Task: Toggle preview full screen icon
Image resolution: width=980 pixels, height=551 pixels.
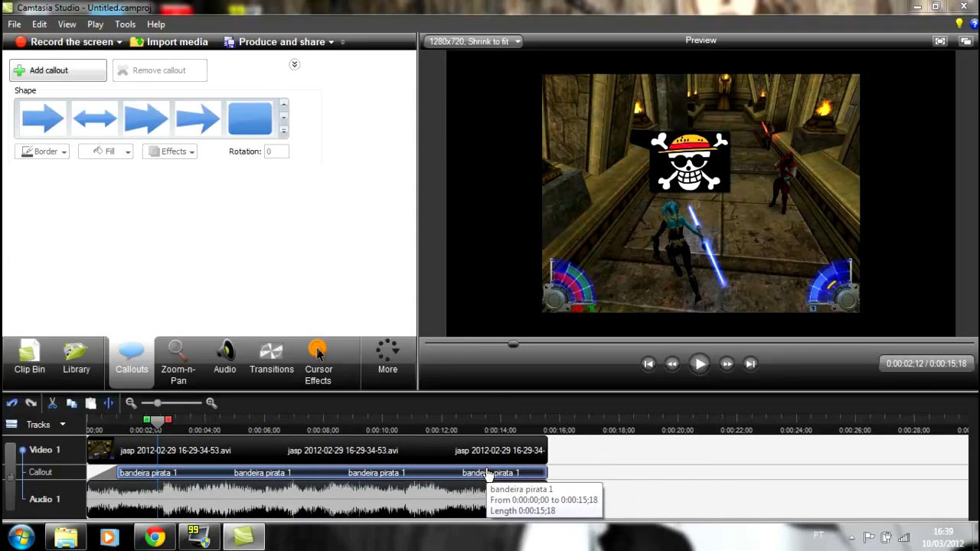Action: pyautogui.click(x=940, y=41)
